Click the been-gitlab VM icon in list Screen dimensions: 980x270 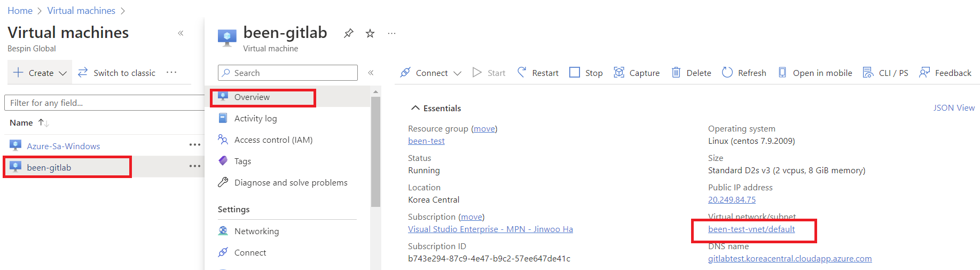click(15, 167)
